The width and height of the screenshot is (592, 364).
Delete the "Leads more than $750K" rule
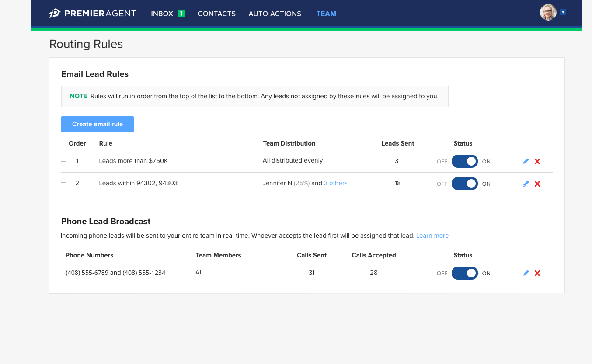click(x=537, y=161)
